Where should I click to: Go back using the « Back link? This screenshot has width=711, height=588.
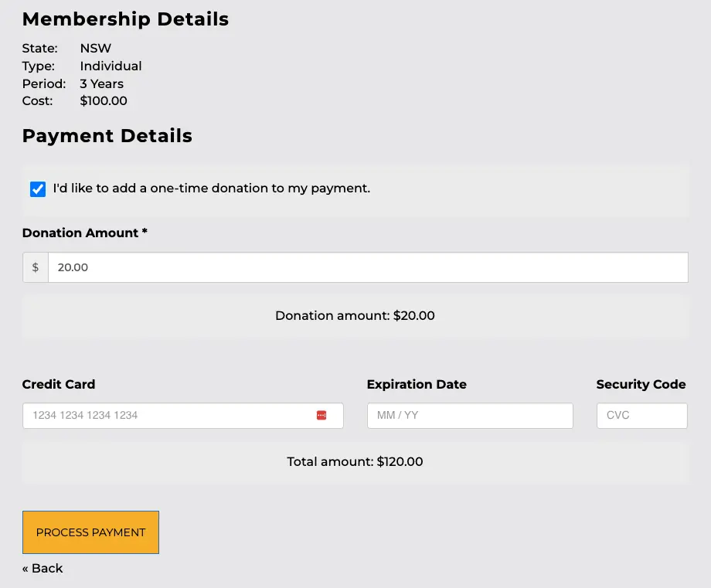click(x=43, y=568)
